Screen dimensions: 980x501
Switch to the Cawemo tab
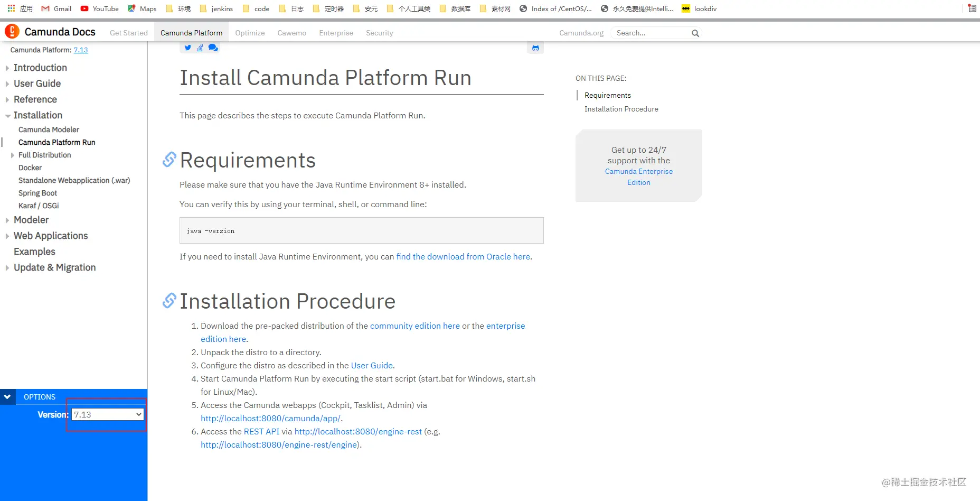point(291,33)
